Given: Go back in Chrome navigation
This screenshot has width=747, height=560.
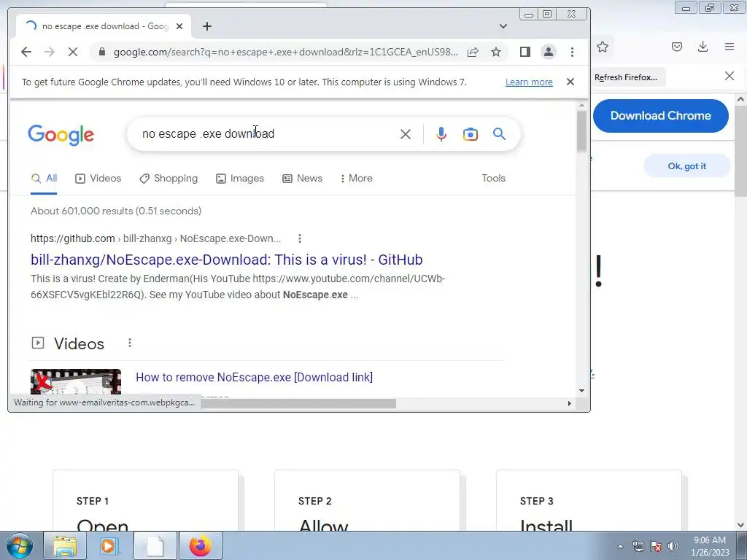Looking at the screenshot, I should 26,52.
